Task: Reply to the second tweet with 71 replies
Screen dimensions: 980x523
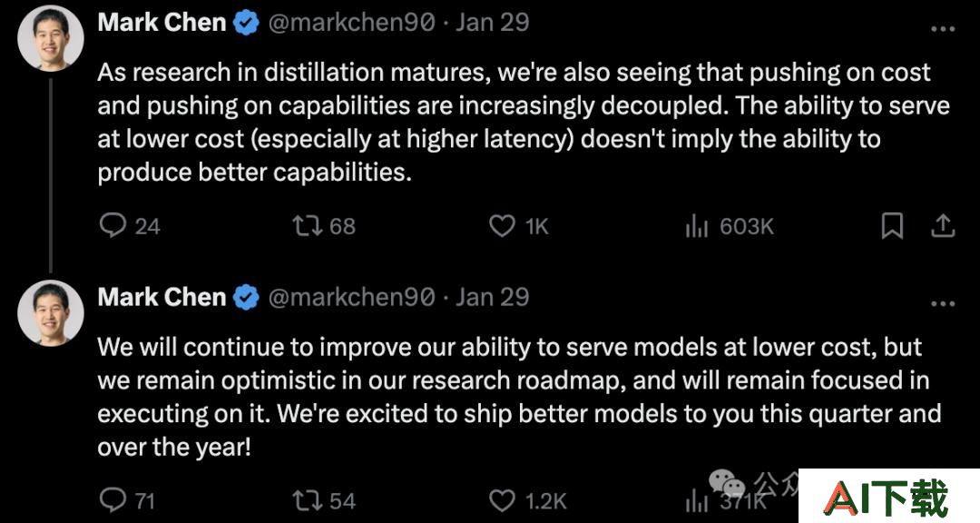Action: point(127,500)
